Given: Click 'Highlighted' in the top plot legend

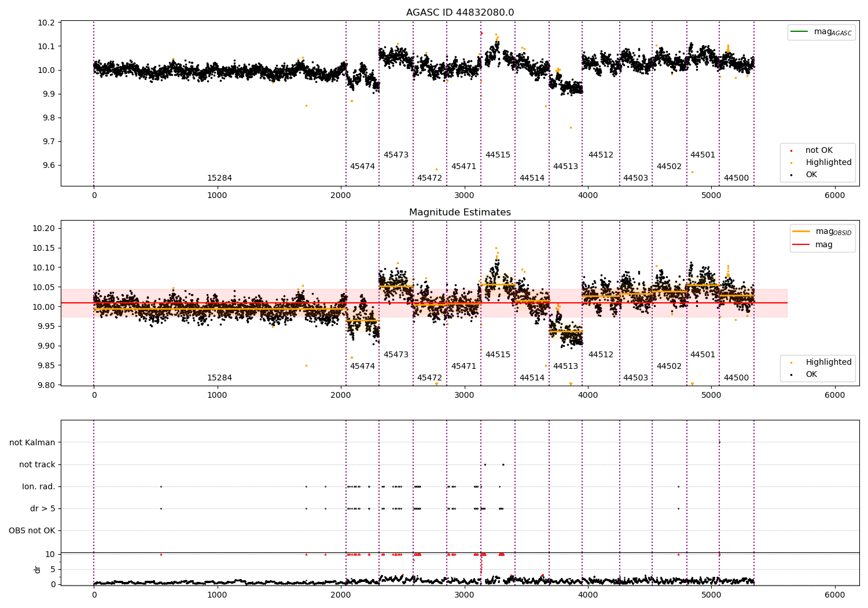Looking at the screenshot, I should coord(829,163).
